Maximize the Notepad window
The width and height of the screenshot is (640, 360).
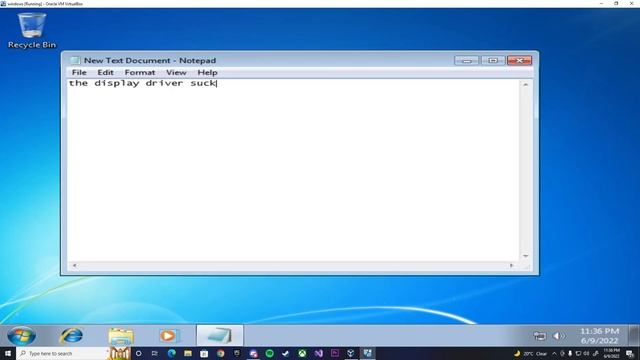click(x=493, y=60)
